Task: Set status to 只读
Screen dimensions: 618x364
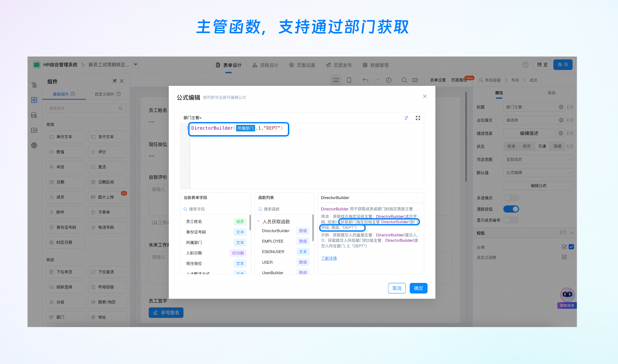Action: click(542, 146)
